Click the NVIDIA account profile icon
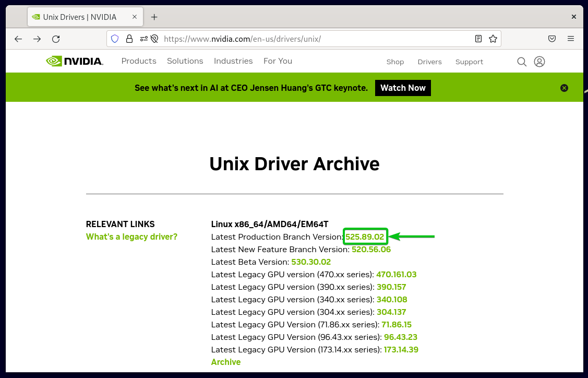 point(539,61)
